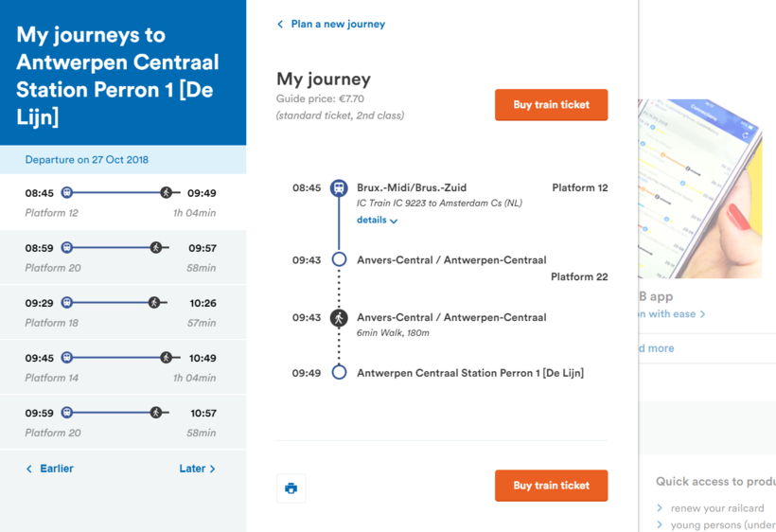Select the 09:45 to 10:49 journey
776x532 pixels.
[122, 367]
